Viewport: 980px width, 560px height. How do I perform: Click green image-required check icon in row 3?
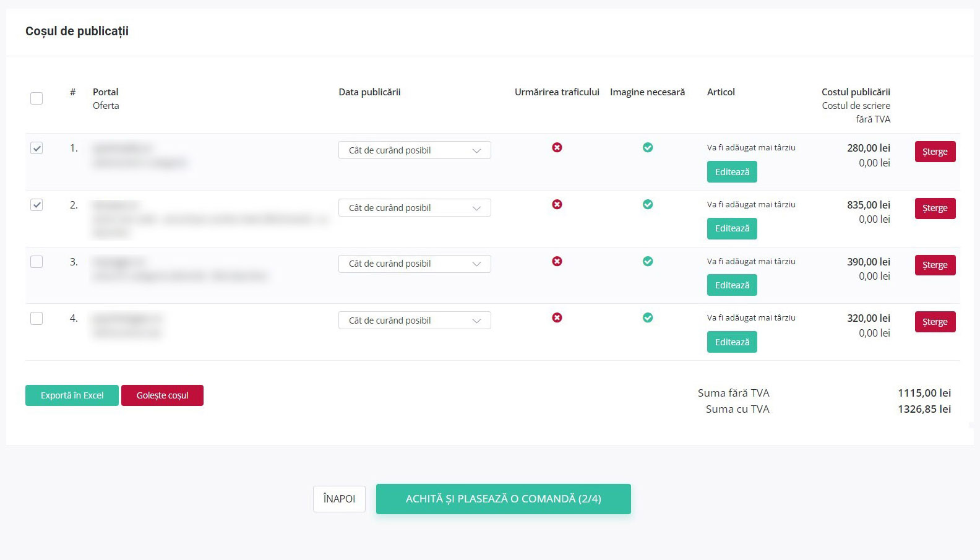(x=648, y=261)
